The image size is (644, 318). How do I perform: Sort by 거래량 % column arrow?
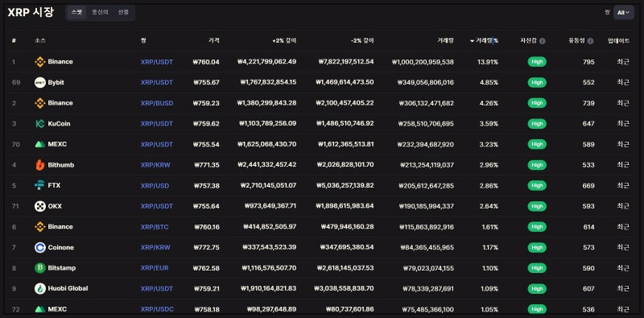coord(472,41)
